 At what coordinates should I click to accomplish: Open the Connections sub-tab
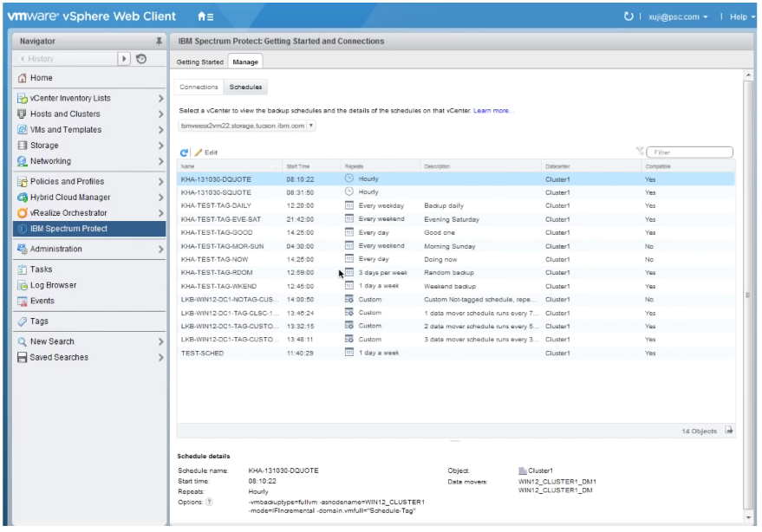[x=199, y=87]
